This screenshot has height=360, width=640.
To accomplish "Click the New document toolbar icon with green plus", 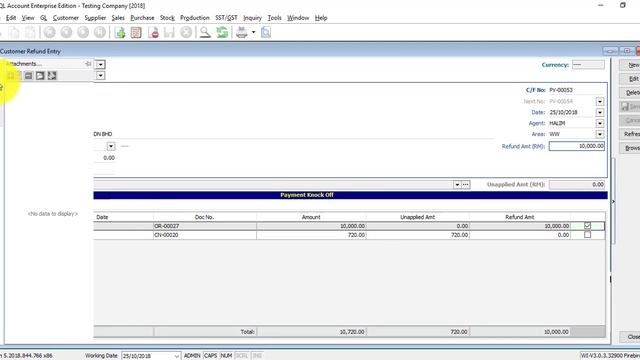I will pyautogui.click(x=120, y=32).
